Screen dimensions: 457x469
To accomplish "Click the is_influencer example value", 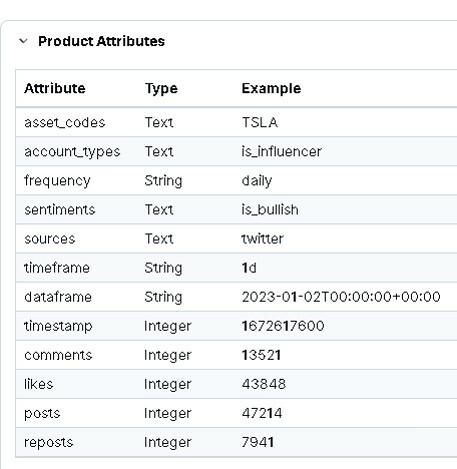I will coord(281,151).
